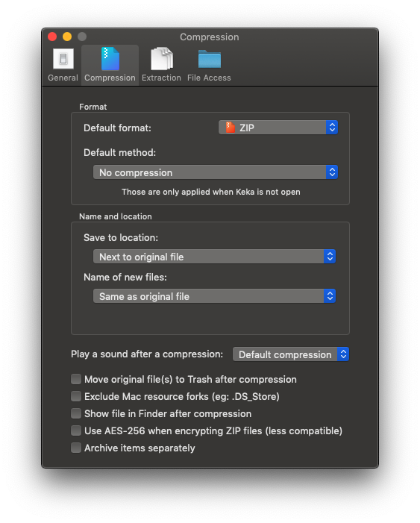Click blue arrows on Same as original file
Screen dimensions: 420x523
(x=330, y=296)
